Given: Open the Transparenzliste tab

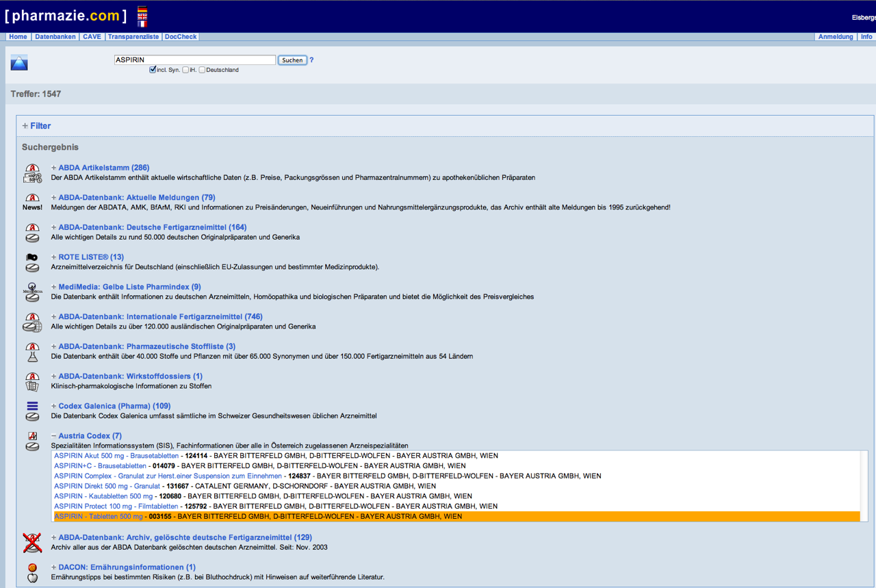Looking at the screenshot, I should tap(133, 37).
